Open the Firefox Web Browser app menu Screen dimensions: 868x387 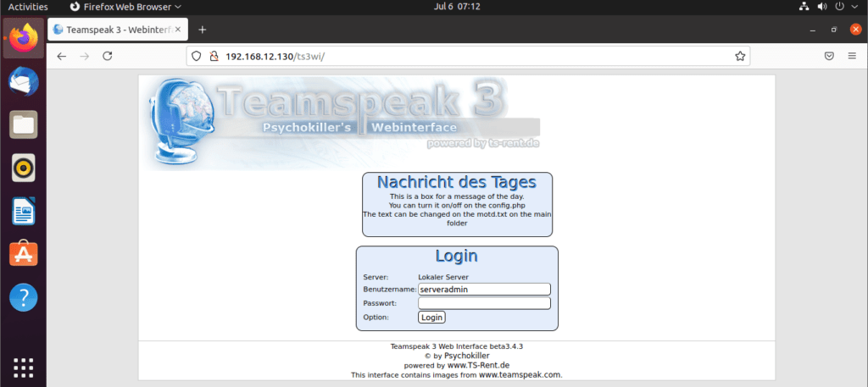point(125,7)
